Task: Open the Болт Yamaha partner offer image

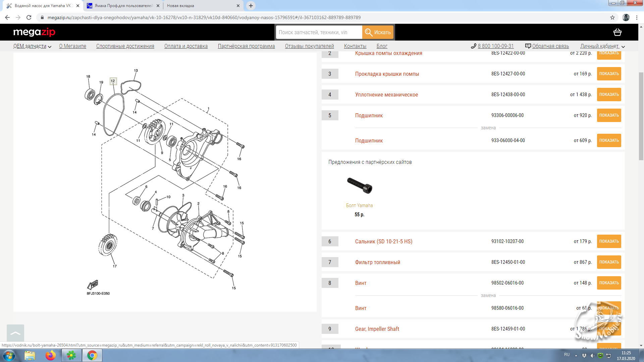Action: pyautogui.click(x=360, y=185)
